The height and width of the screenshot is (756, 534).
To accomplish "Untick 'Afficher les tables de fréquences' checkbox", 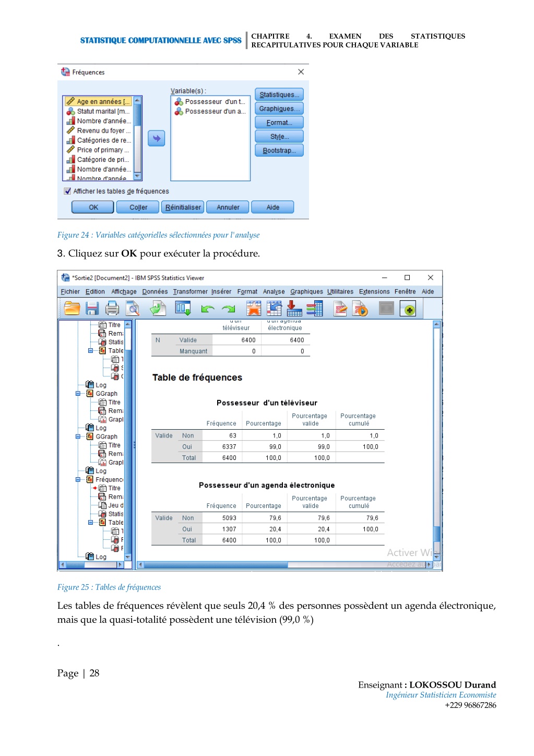I will [x=67, y=191].
